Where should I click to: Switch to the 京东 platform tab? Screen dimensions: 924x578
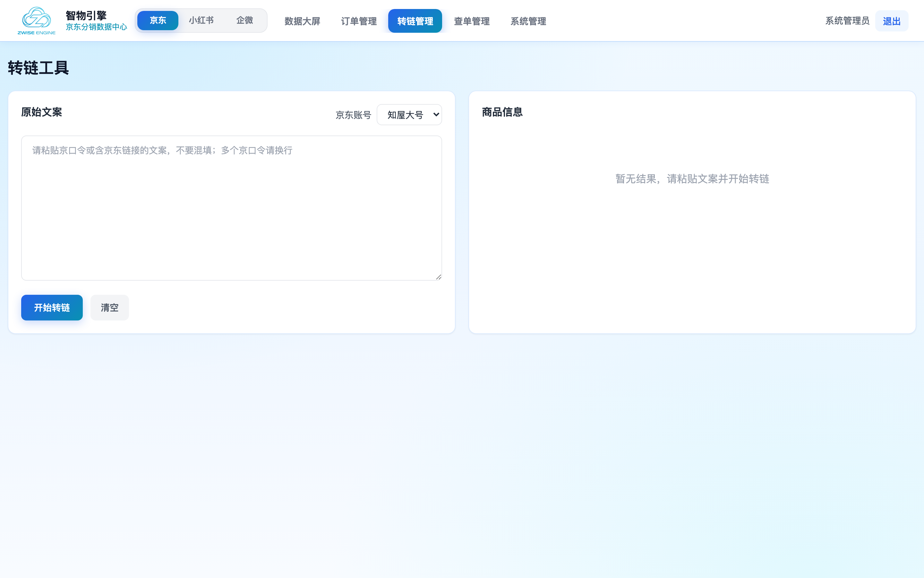pyautogui.click(x=158, y=20)
